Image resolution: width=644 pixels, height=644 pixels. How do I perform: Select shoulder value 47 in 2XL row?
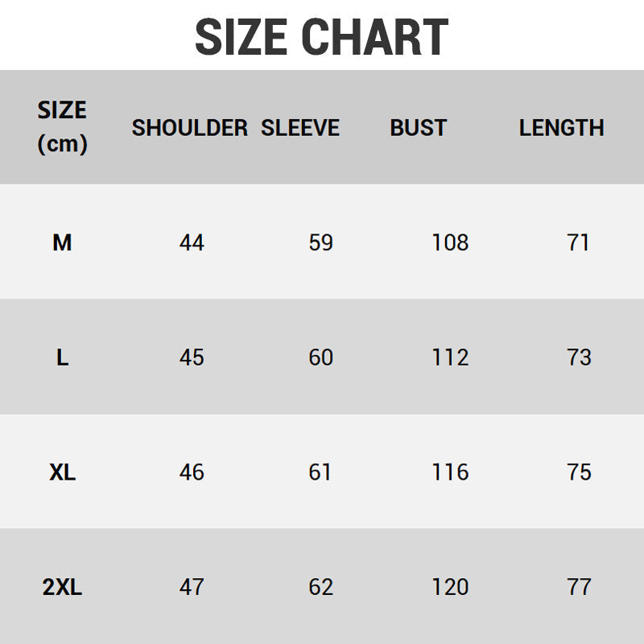192,588
